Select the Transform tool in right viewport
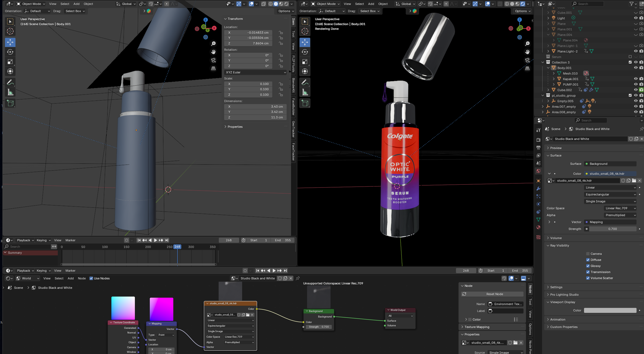This screenshot has height=354, width=644. 305,71
